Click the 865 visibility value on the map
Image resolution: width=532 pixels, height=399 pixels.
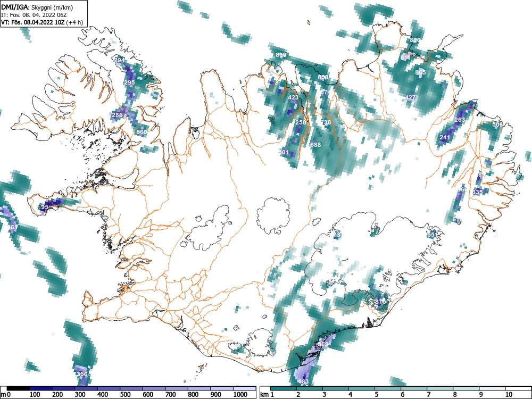pyautogui.click(x=420, y=72)
